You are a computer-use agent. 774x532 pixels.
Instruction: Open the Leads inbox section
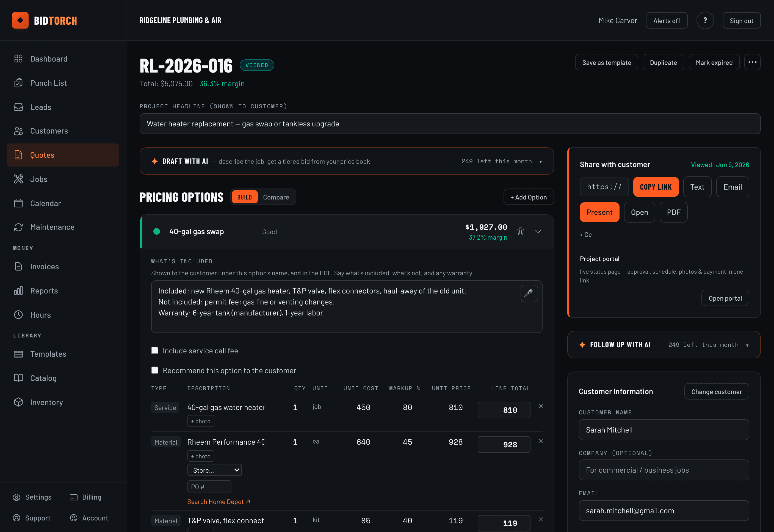[63, 107]
